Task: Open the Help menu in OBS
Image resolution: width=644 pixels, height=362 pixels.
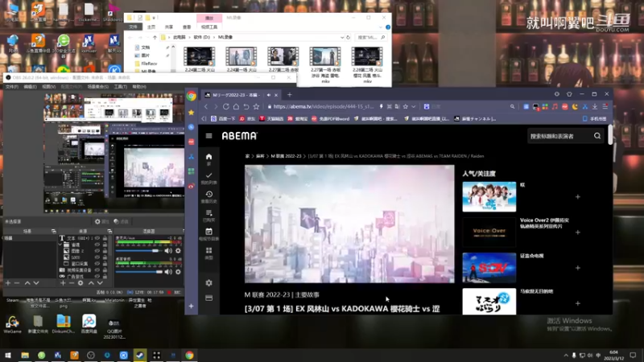Action: pos(139,87)
